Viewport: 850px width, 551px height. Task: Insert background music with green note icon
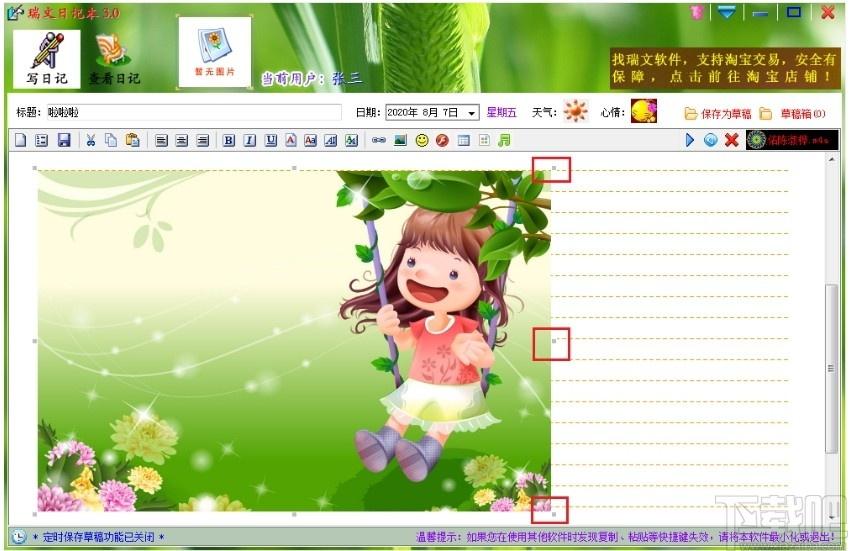click(504, 140)
